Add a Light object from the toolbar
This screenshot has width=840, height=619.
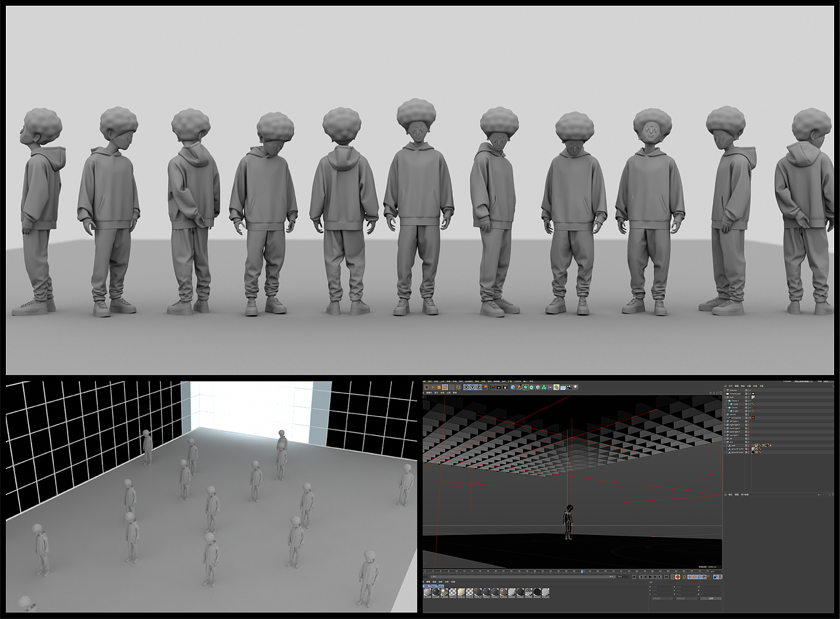click(577, 387)
